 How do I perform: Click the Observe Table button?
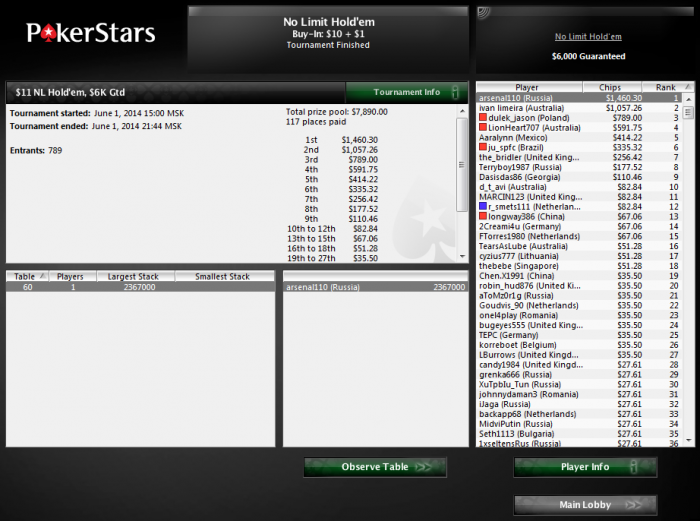[x=375, y=467]
